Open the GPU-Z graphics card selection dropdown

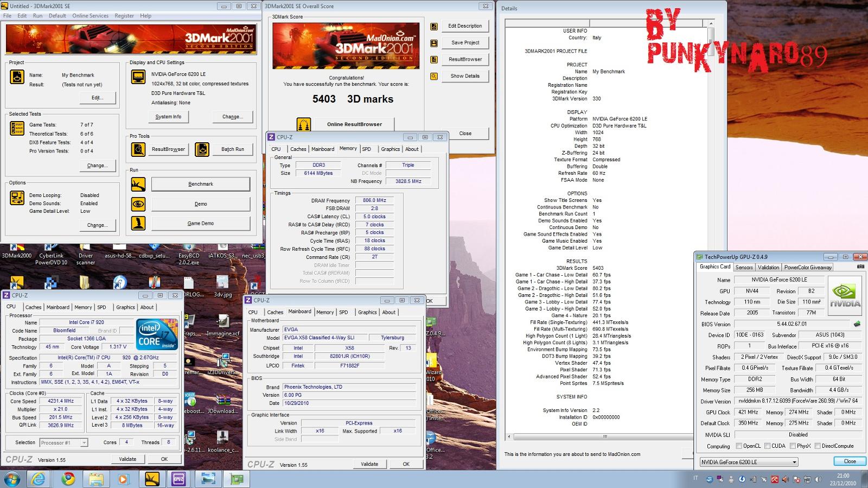click(x=748, y=462)
